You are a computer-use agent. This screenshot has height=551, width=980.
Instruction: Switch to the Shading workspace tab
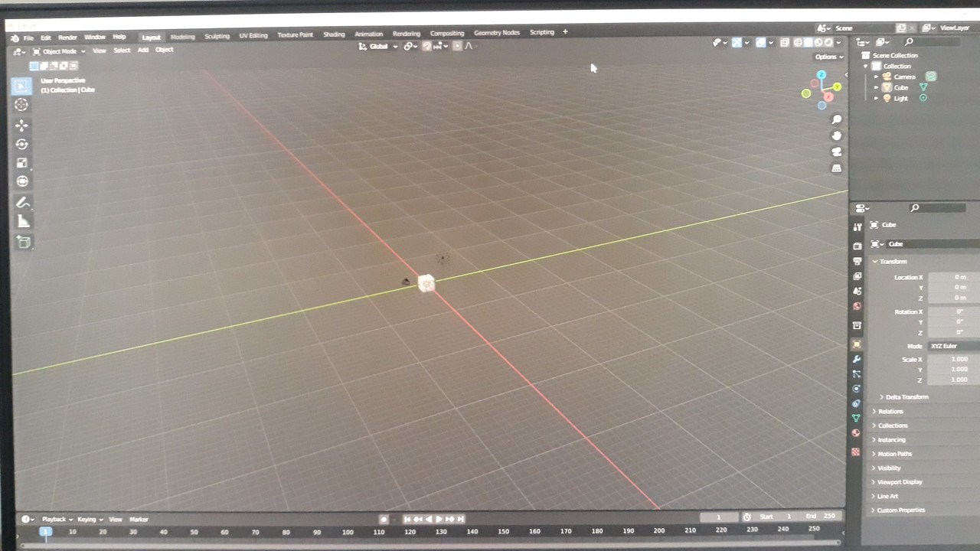tap(334, 34)
